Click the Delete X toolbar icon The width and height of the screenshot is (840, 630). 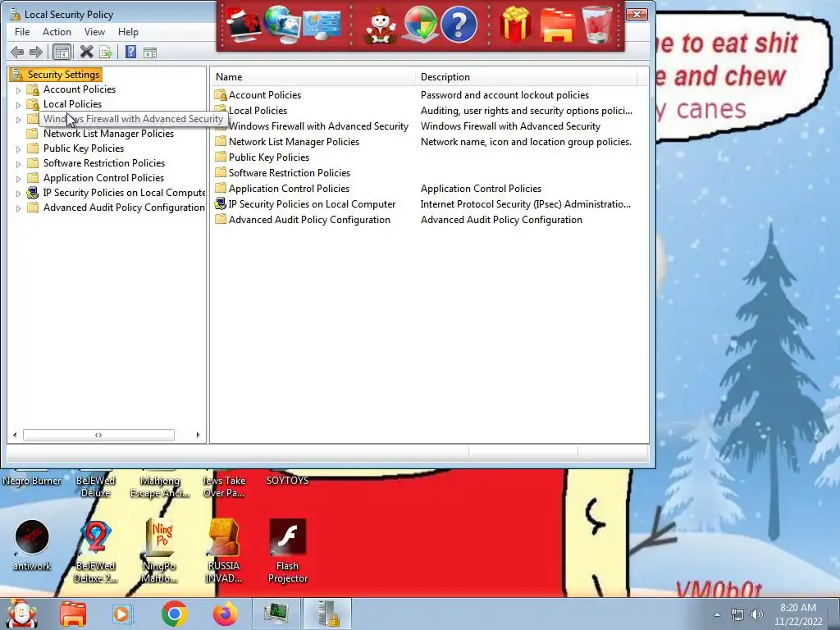pos(86,52)
